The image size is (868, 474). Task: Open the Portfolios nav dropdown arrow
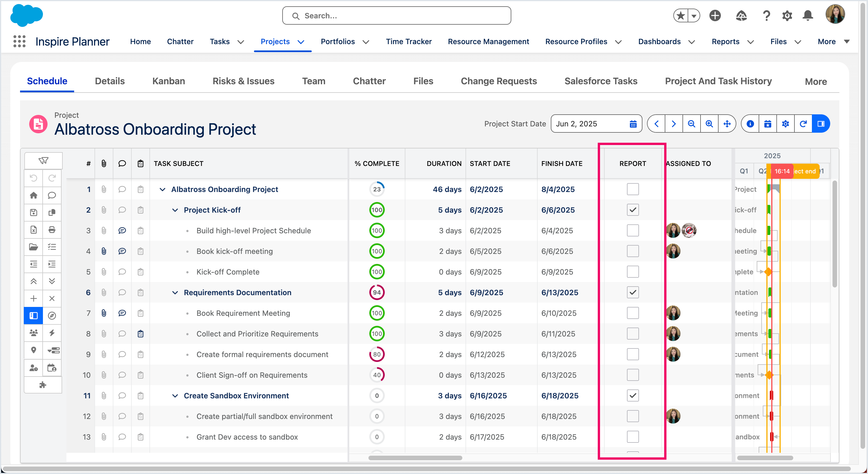[x=366, y=42]
